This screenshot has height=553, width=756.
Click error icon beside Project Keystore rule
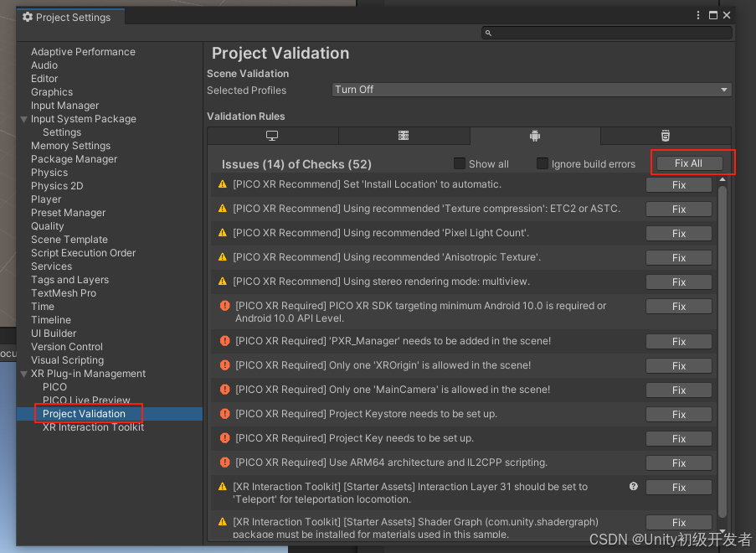pos(224,414)
